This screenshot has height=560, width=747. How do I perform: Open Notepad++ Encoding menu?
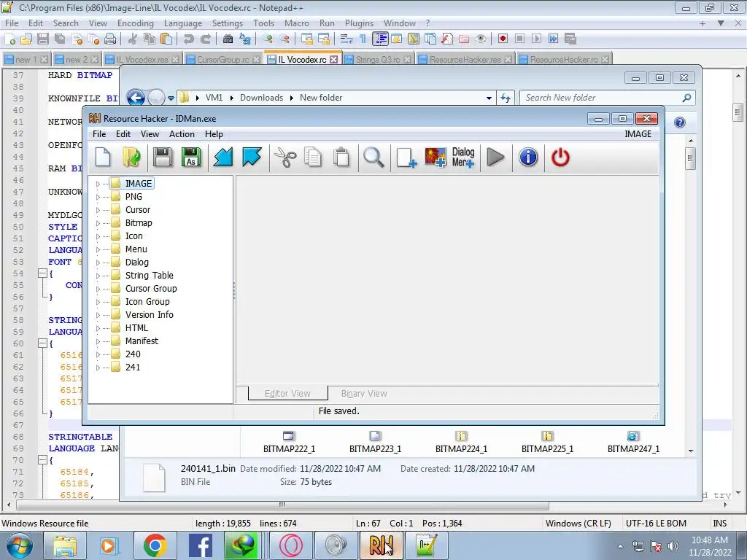coord(136,23)
